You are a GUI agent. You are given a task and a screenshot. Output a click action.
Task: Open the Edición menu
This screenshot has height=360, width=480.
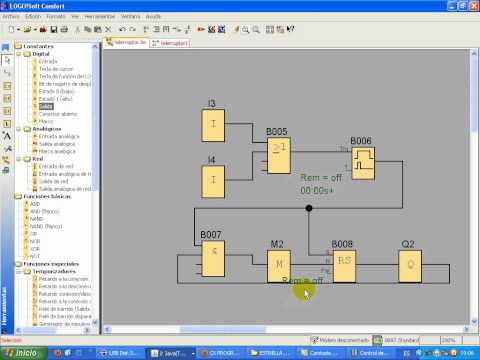point(33,16)
